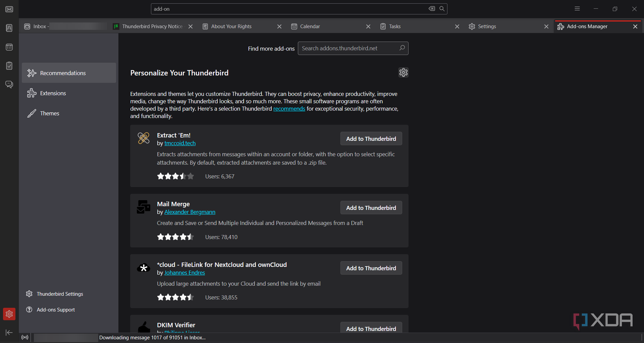Open the Chat space icon

tap(9, 84)
